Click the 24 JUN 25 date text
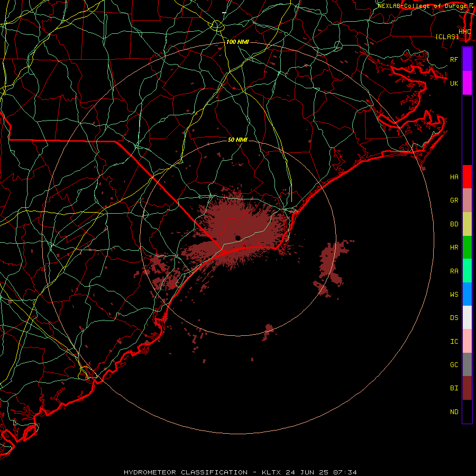The height and width of the screenshot is (476, 476). (x=307, y=472)
